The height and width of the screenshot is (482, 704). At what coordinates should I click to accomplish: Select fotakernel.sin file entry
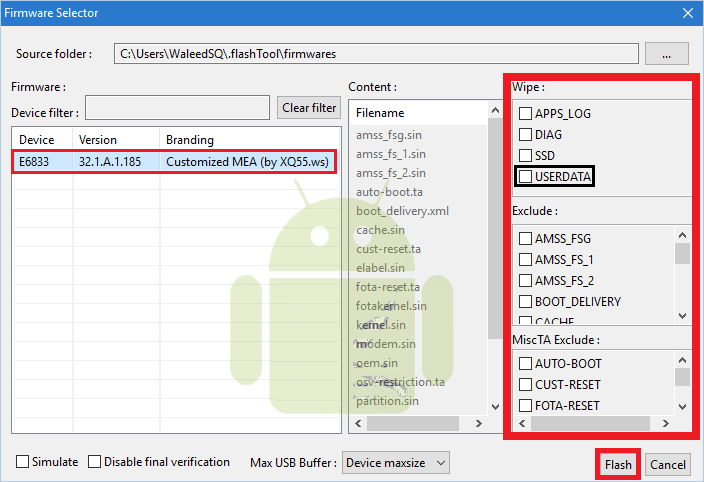(x=391, y=306)
